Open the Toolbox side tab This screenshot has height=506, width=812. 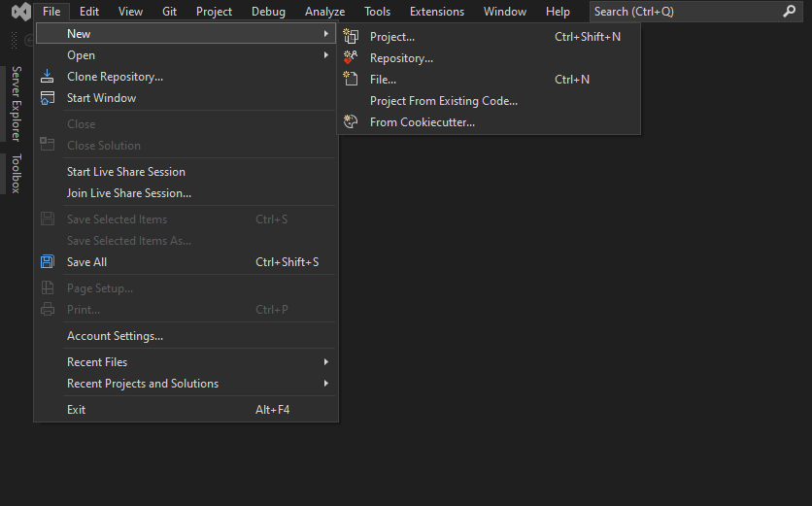click(x=16, y=174)
